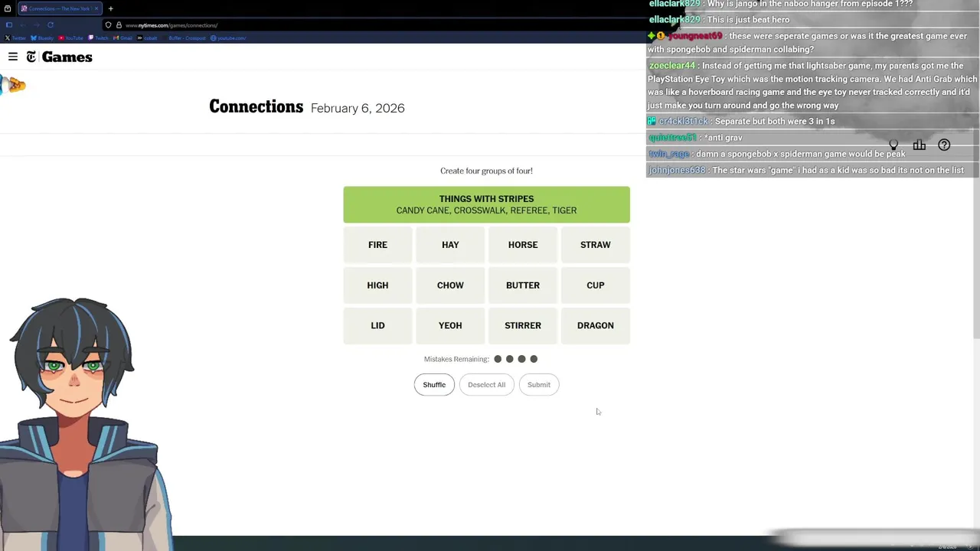Switch to the Connections browser tab
The width and height of the screenshot is (980, 551).
(x=59, y=8)
